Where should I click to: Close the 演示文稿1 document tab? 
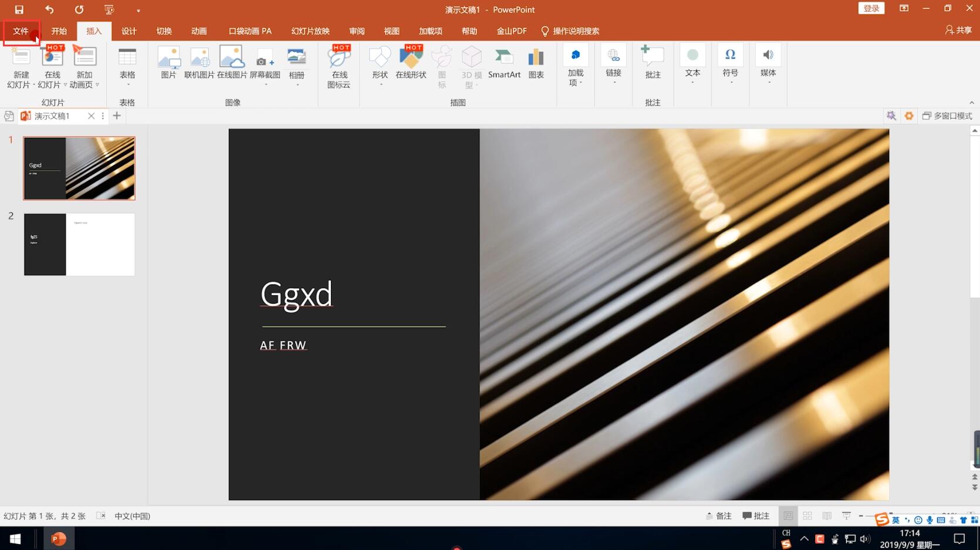(91, 116)
